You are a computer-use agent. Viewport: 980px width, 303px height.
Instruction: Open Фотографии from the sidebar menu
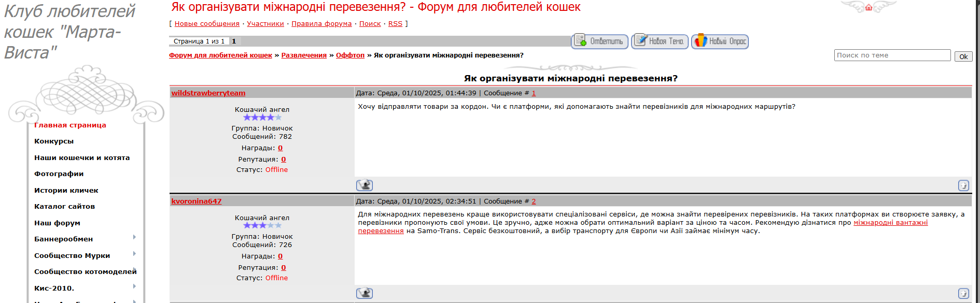[59, 174]
